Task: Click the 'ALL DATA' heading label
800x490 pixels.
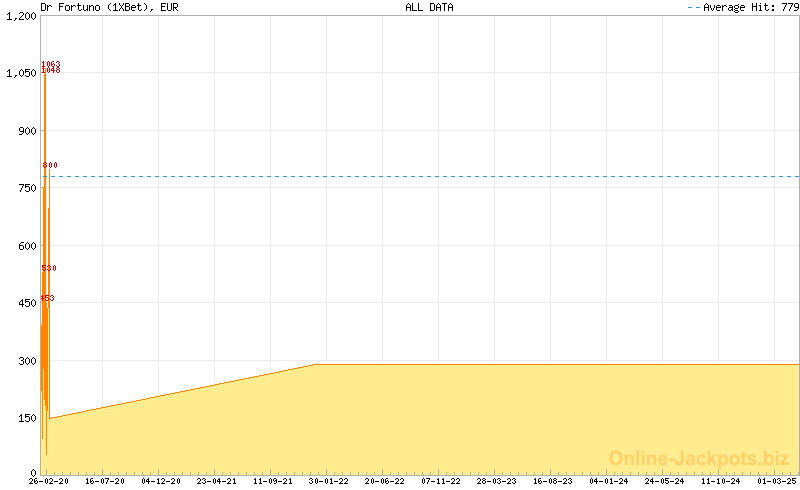Action: pos(429,7)
